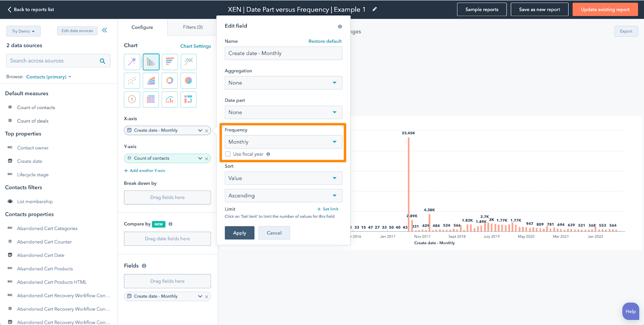Click the Restore default link
Screen dimensions: 644x325
[x=325, y=41]
